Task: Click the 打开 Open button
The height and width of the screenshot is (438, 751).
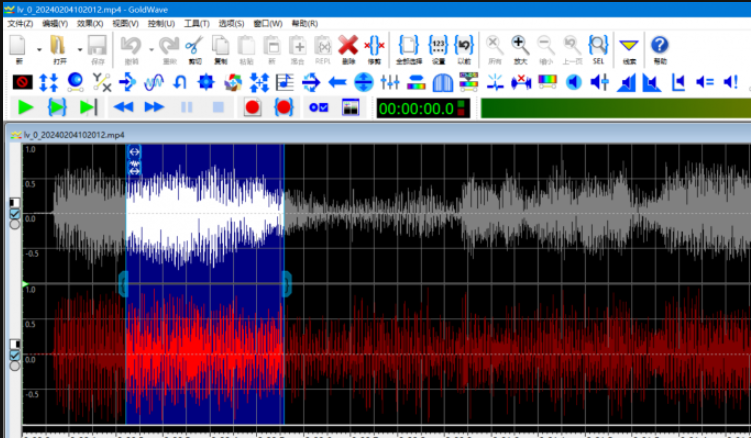Action: tap(59, 47)
